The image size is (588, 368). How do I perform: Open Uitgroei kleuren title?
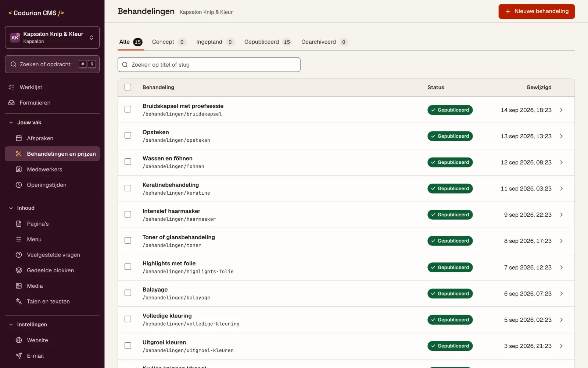pyautogui.click(x=164, y=342)
